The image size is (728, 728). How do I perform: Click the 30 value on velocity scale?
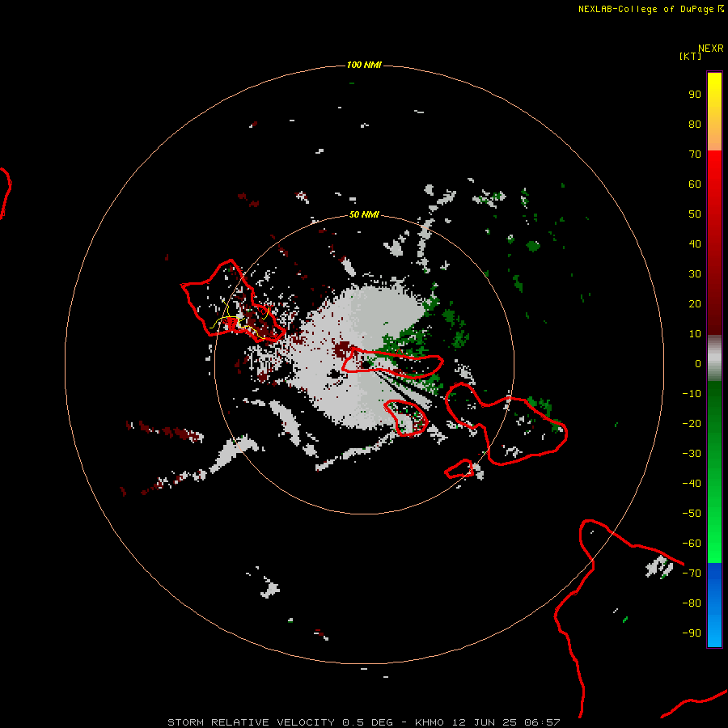[695, 274]
